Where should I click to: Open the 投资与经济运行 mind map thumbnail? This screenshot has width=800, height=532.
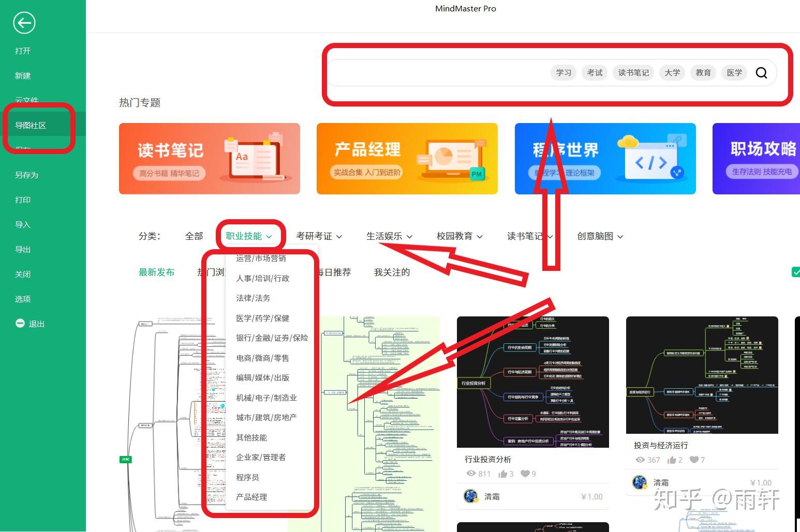pos(702,375)
